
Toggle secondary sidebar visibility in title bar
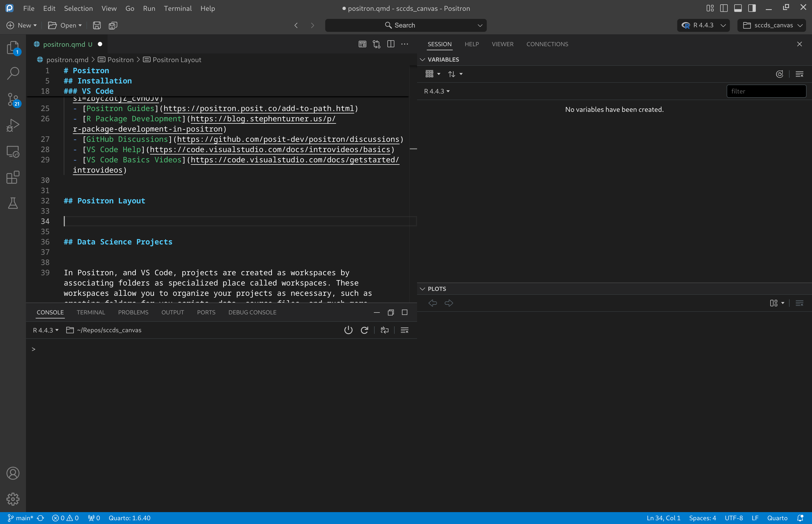(752, 8)
